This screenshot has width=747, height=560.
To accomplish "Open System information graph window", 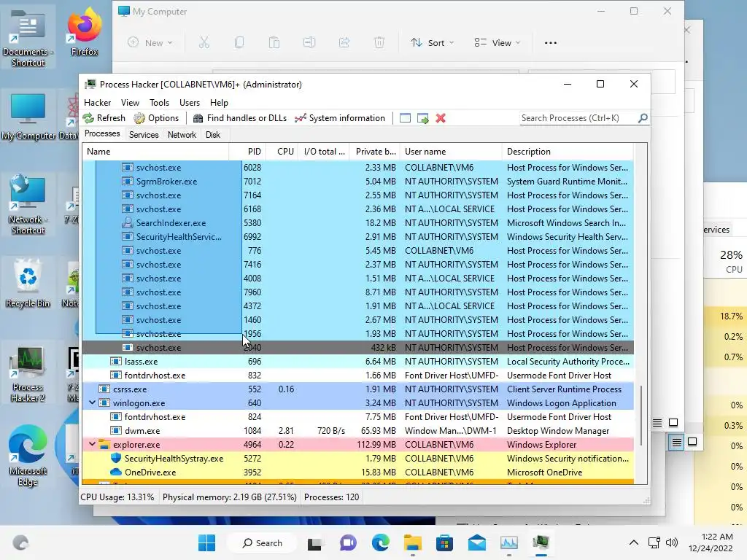I will 340,118.
